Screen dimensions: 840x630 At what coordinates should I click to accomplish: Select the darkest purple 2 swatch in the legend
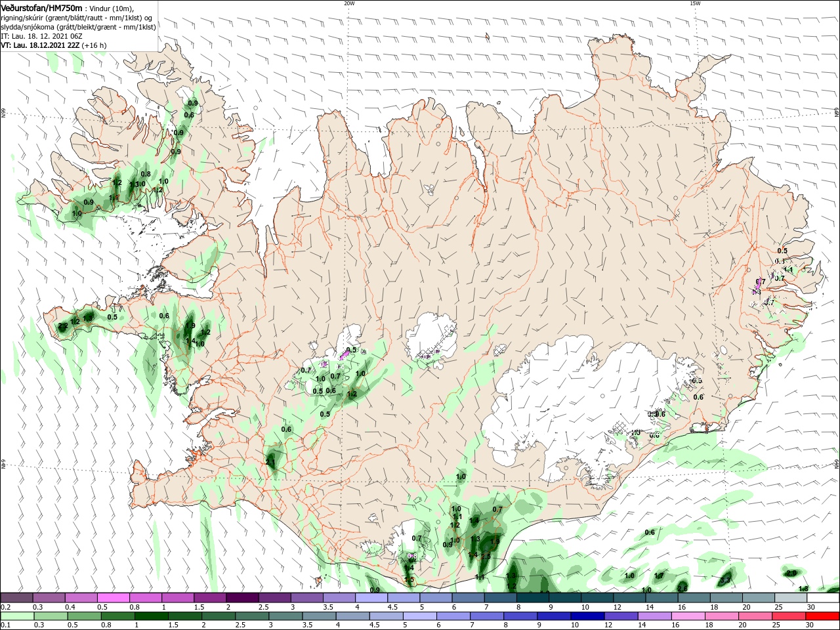click(242, 598)
